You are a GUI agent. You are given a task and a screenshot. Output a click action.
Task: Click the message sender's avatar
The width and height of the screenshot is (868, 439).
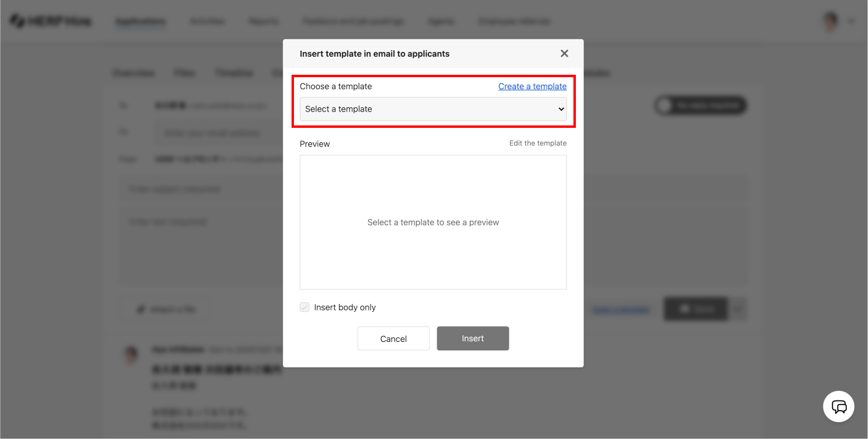coord(131,355)
